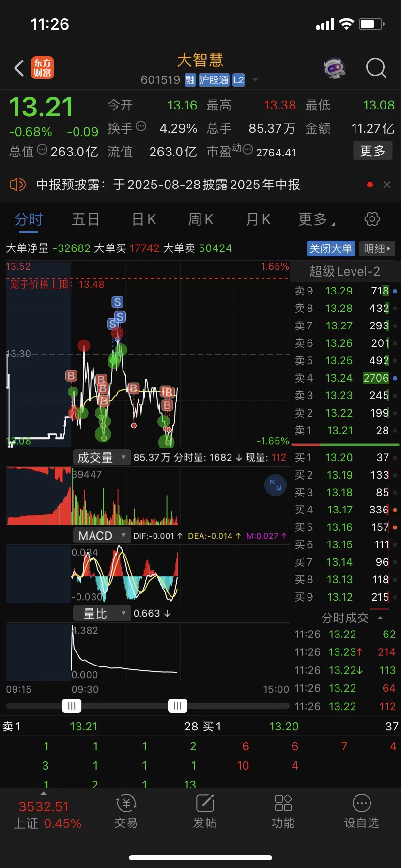Viewport: 401px width, 868px height.
Task: Toggle the 关闭大单 button
Action: [331, 249]
